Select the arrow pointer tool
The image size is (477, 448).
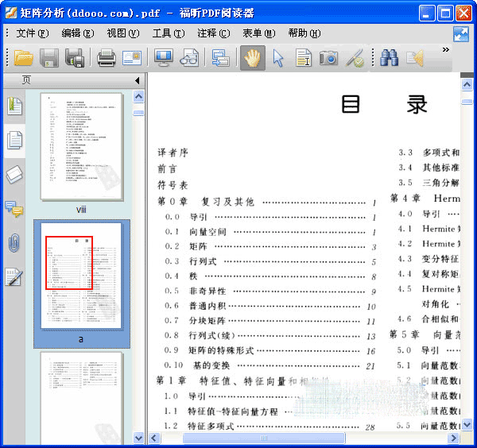[278, 58]
